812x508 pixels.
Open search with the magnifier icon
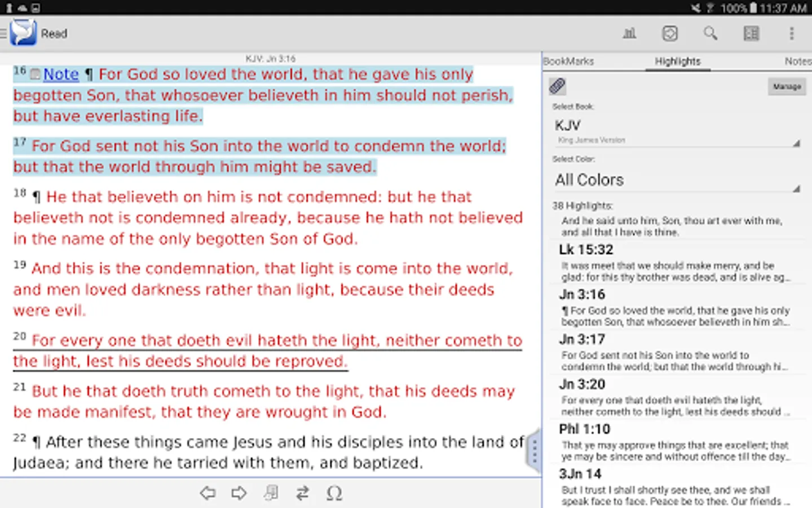[x=710, y=33]
